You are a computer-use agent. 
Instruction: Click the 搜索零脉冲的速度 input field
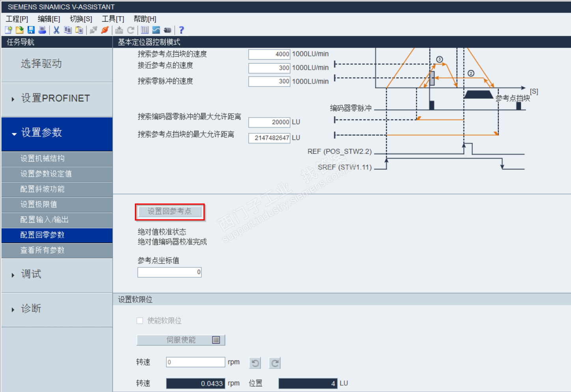(269, 82)
